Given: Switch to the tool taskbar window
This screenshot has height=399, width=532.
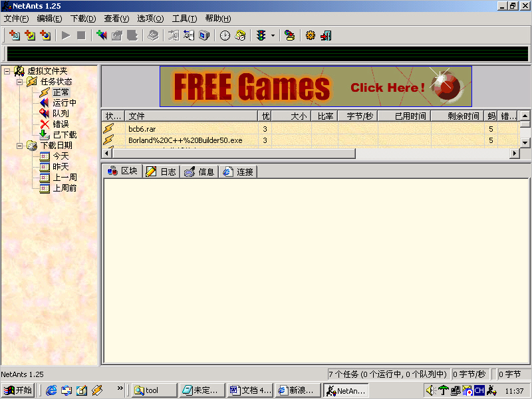Looking at the screenshot, I should coord(154,390).
